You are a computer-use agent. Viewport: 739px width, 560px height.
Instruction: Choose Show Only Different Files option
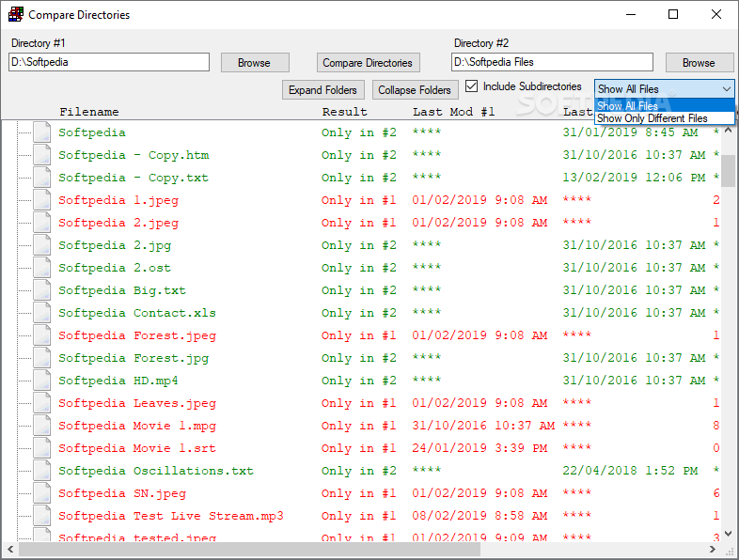click(x=664, y=118)
